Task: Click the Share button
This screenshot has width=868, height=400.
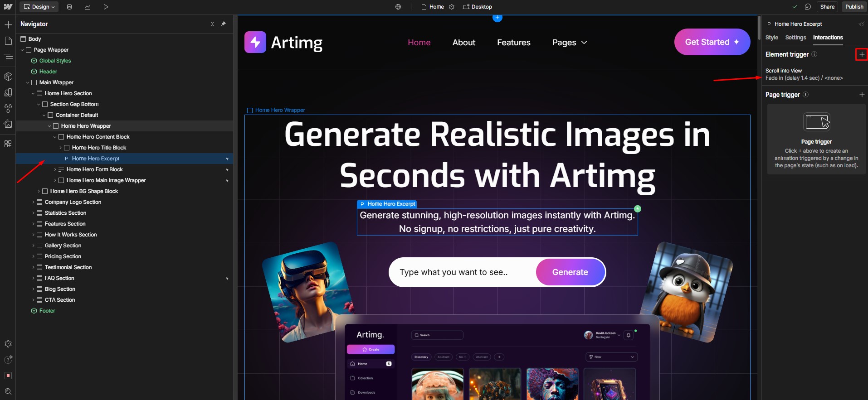Action: click(x=827, y=7)
